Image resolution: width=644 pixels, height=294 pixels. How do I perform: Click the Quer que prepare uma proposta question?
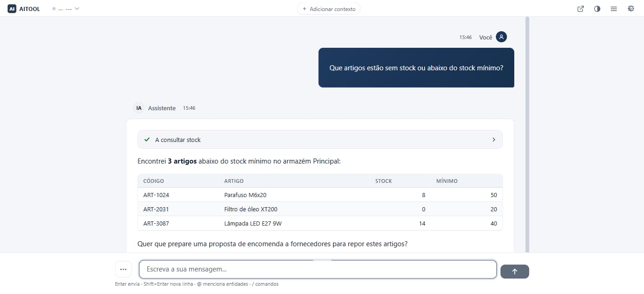272,244
